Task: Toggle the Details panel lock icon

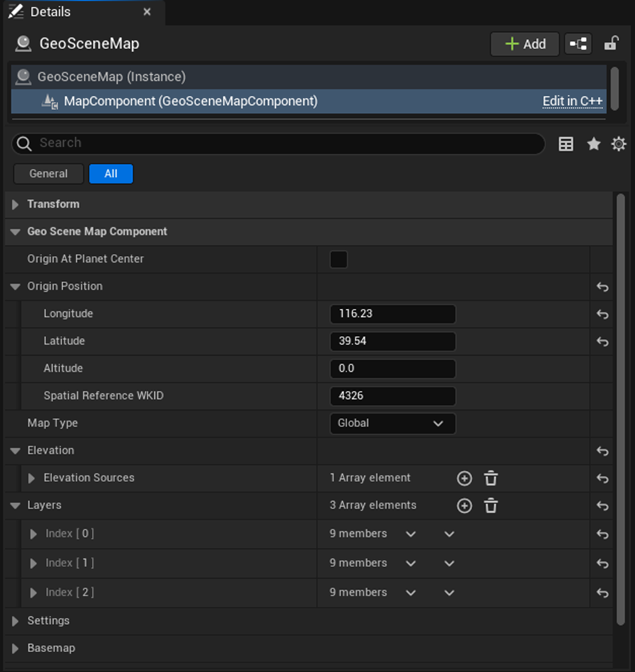Action: (x=611, y=44)
